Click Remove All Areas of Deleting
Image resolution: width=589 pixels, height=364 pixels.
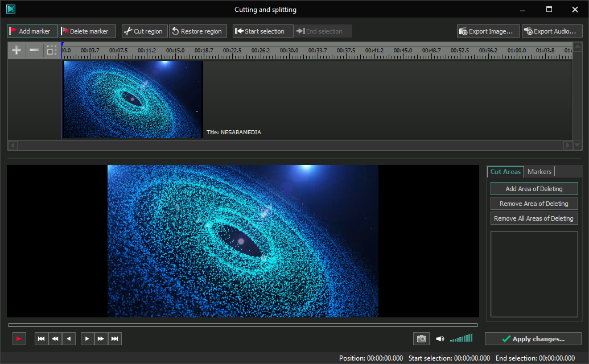pos(534,218)
